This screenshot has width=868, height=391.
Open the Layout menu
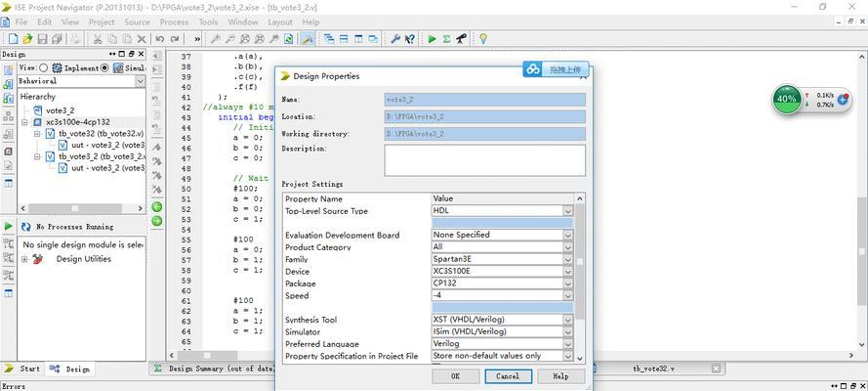coord(280,22)
